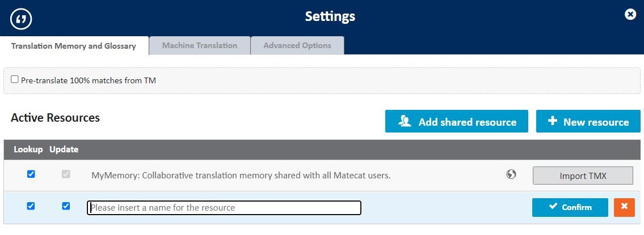The height and width of the screenshot is (235, 644).
Task: Click the Matecat logo icon
Action: click(x=22, y=19)
